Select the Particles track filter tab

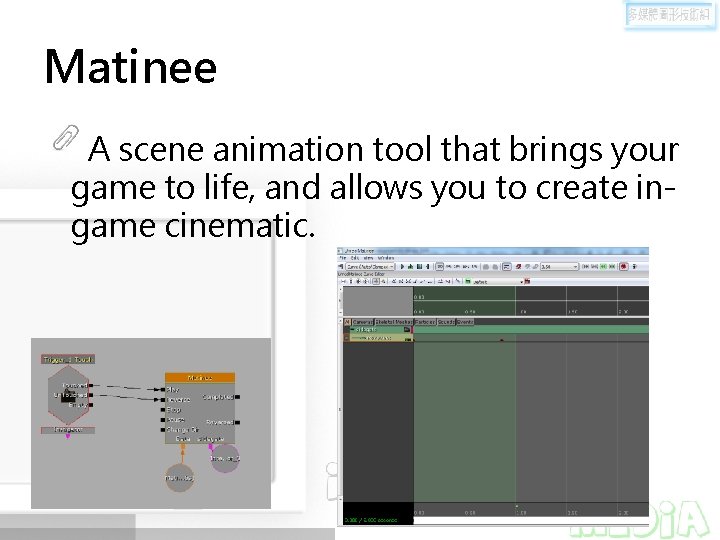pyautogui.click(x=425, y=322)
